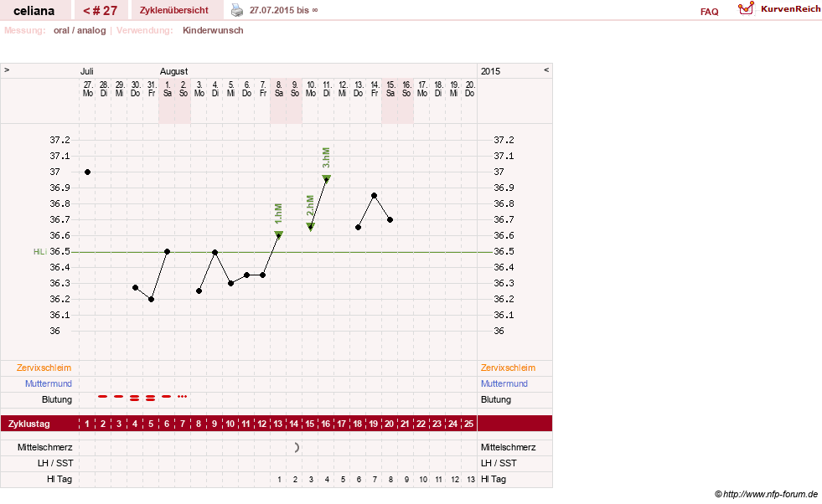The image size is (822, 504).
Task: Click the 'Juli' month label
Action: (x=87, y=71)
